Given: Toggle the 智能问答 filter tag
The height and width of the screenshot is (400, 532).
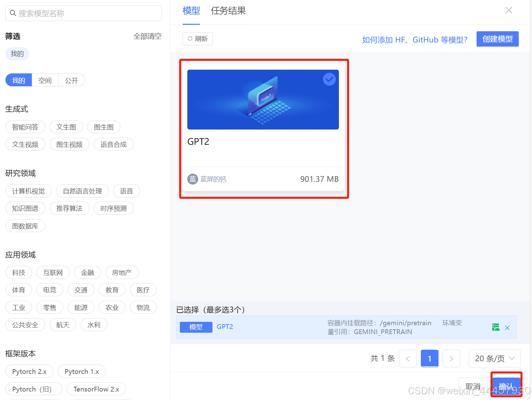Looking at the screenshot, I should pyautogui.click(x=25, y=127).
